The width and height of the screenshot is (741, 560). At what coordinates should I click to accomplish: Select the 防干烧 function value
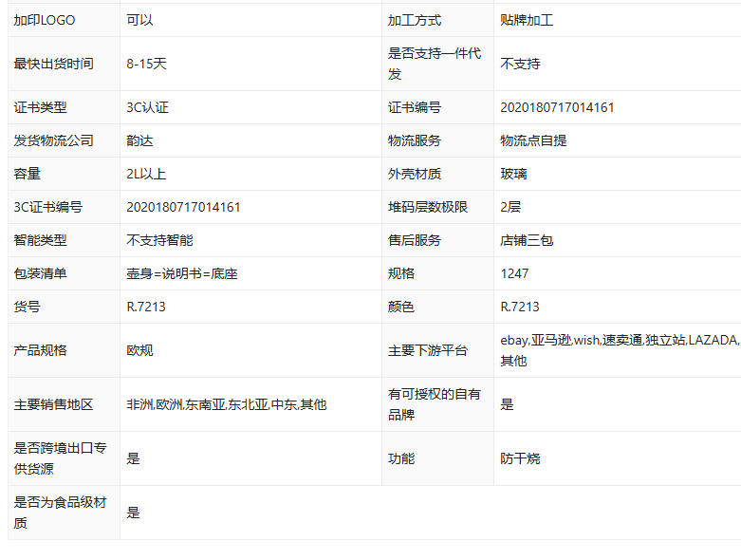pyautogui.click(x=520, y=458)
